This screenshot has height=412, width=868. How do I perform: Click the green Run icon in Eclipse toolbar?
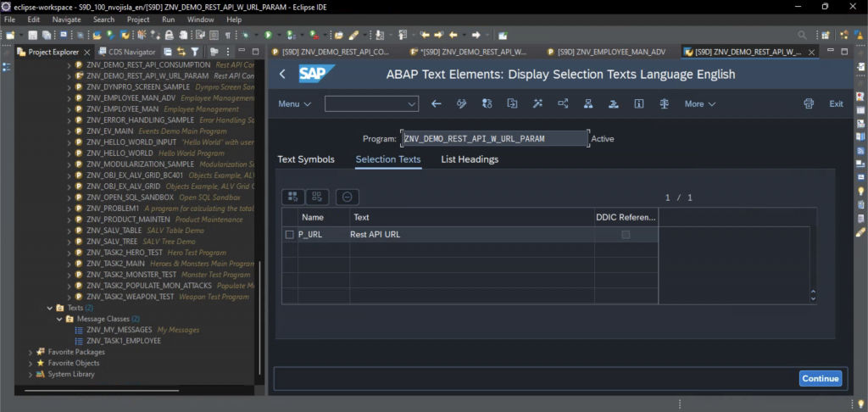coord(268,36)
